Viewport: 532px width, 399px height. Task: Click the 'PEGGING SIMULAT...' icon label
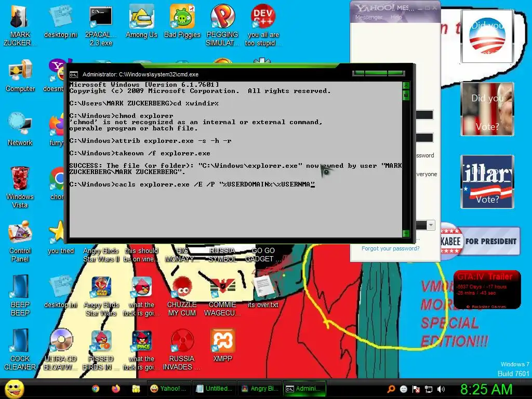[x=222, y=38]
